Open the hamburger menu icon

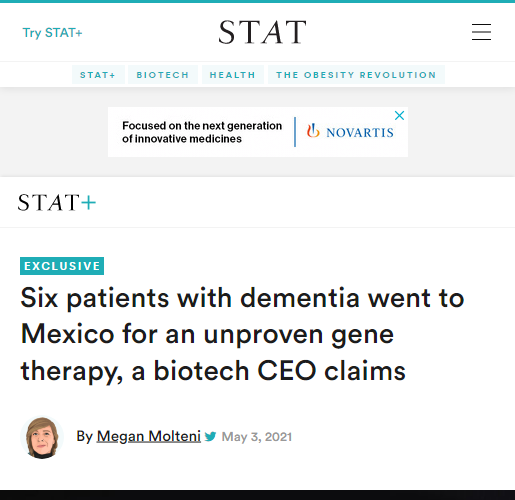[x=481, y=32]
